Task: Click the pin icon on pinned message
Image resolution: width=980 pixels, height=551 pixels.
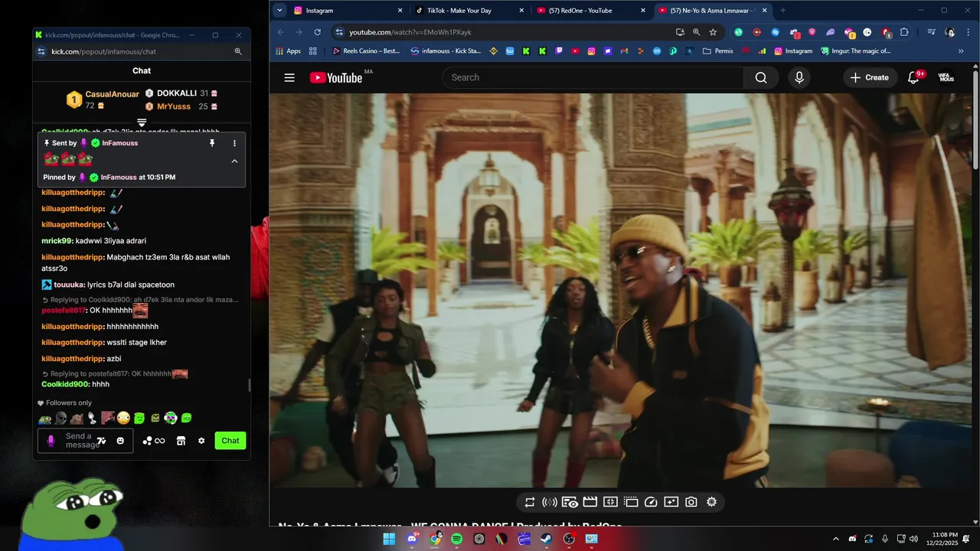Action: 212,143
